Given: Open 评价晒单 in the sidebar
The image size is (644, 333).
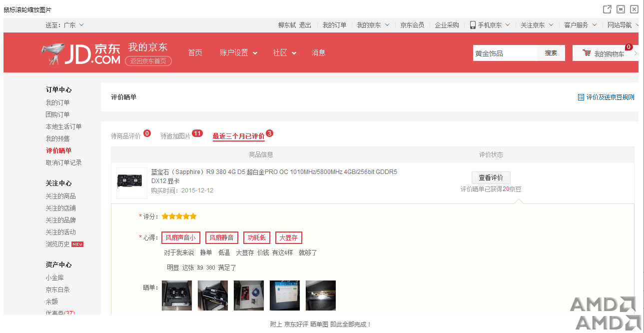Looking at the screenshot, I should click(59, 150).
